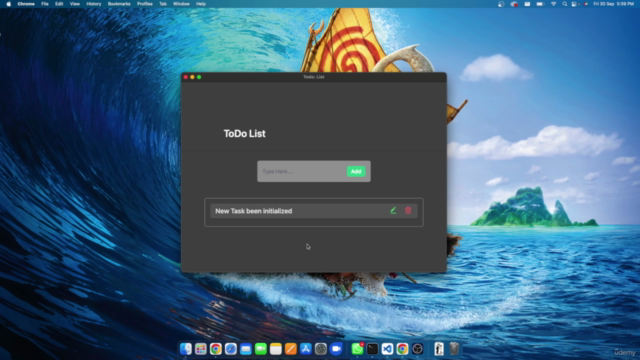Image resolution: width=640 pixels, height=360 pixels.
Task: Open the Chrome icon beside VS Code
Action: point(402,349)
